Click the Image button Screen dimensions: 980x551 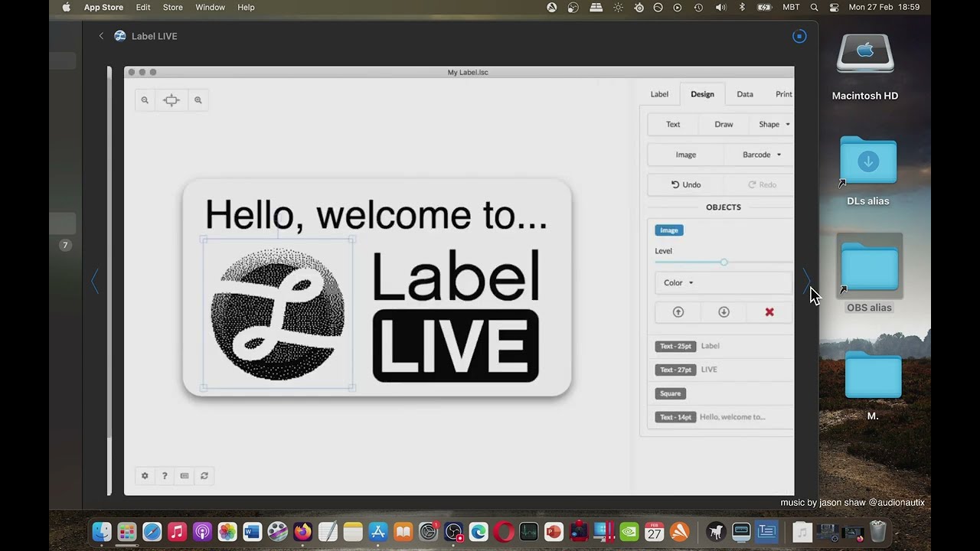(x=686, y=155)
